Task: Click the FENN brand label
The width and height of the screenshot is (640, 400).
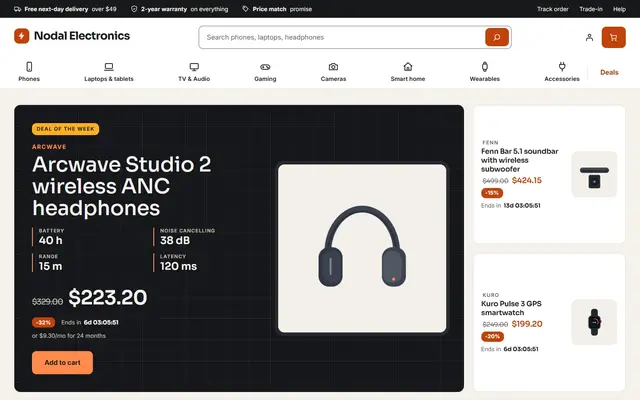Action: [x=490, y=142]
